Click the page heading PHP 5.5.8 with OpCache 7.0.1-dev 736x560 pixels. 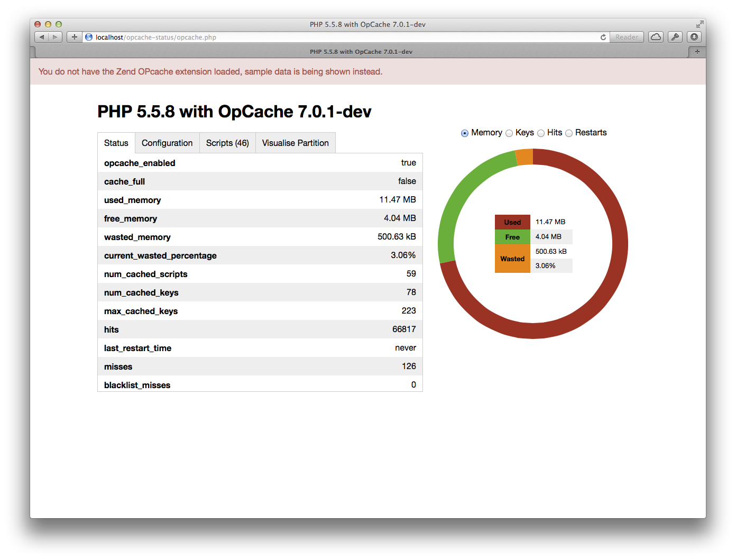[x=235, y=112]
